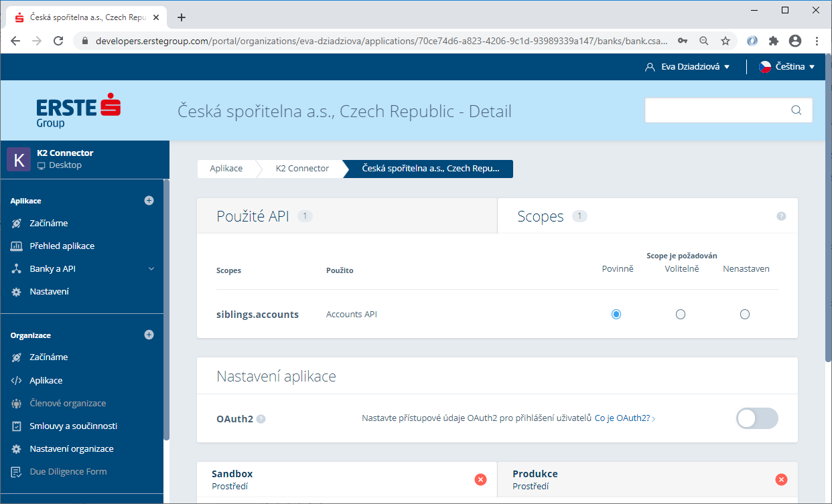Click the sidebar vertical scrollbar
This screenshot has width=832, height=504.
[x=167, y=310]
